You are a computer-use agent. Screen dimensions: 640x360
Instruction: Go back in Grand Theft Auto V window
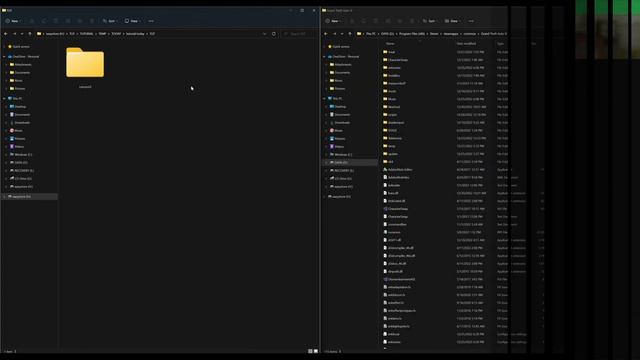326,34
